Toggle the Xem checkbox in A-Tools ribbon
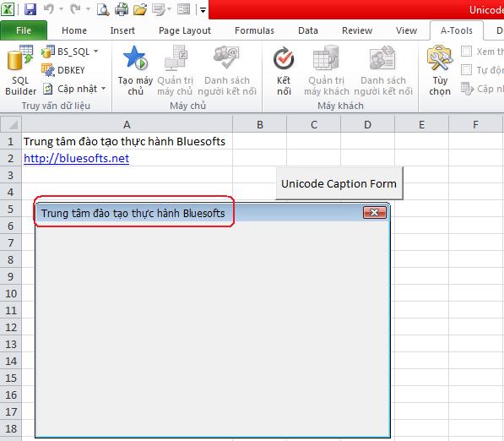 (466, 52)
